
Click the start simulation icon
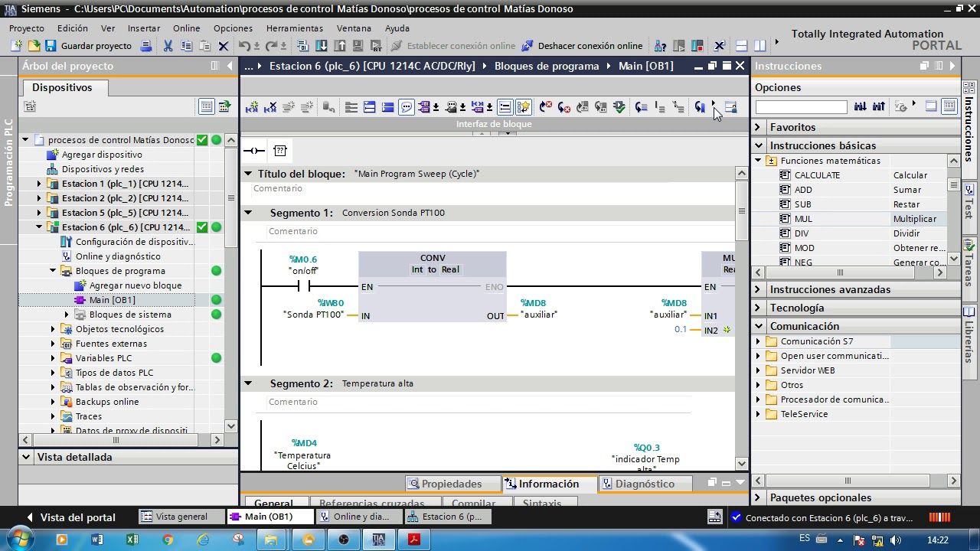click(358, 46)
